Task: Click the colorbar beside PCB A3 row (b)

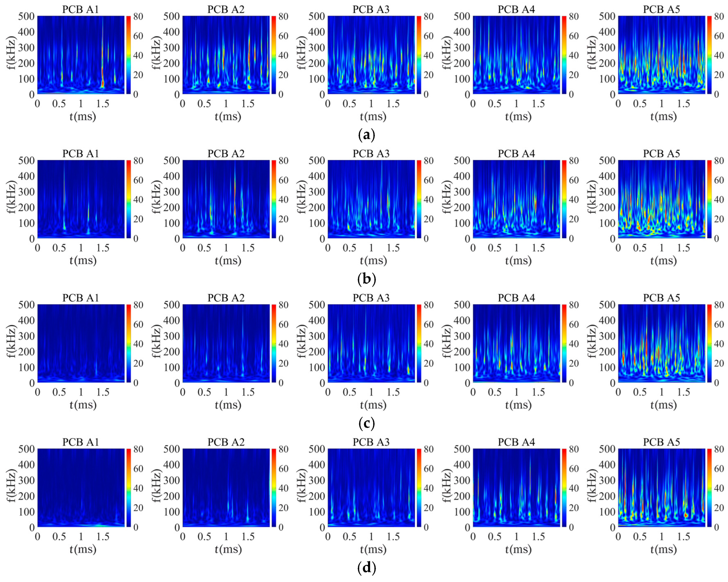Action: 419,199
